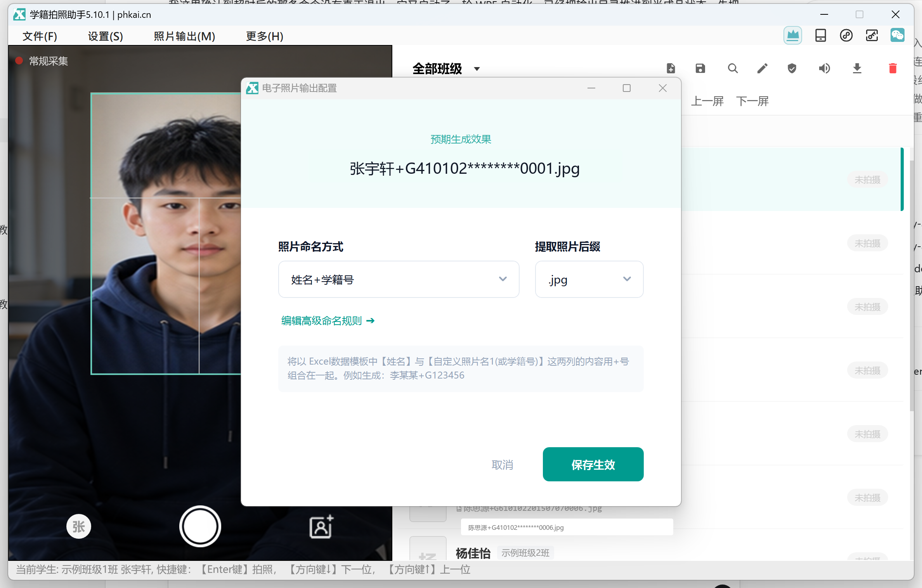Click 下一屏 next screen button

pos(752,101)
